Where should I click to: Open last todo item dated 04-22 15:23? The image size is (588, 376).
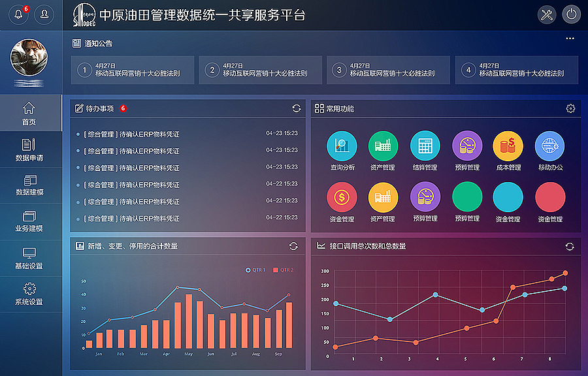pyautogui.click(x=188, y=218)
